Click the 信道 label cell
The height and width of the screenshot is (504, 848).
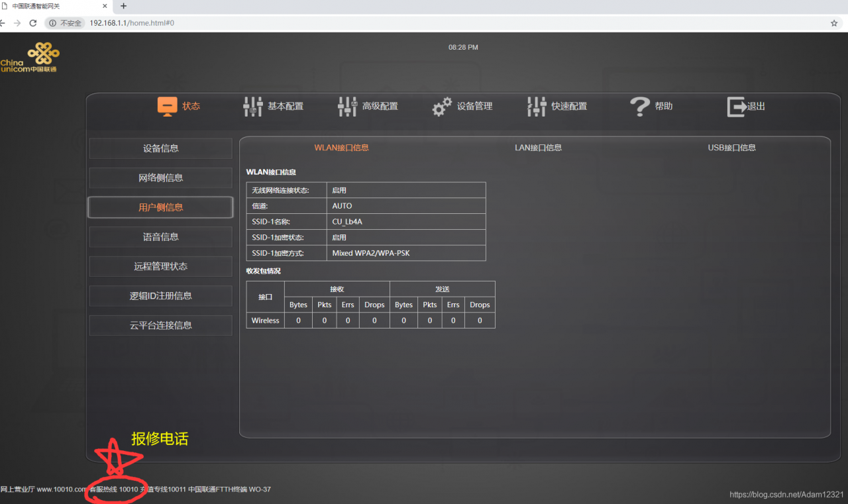(286, 206)
